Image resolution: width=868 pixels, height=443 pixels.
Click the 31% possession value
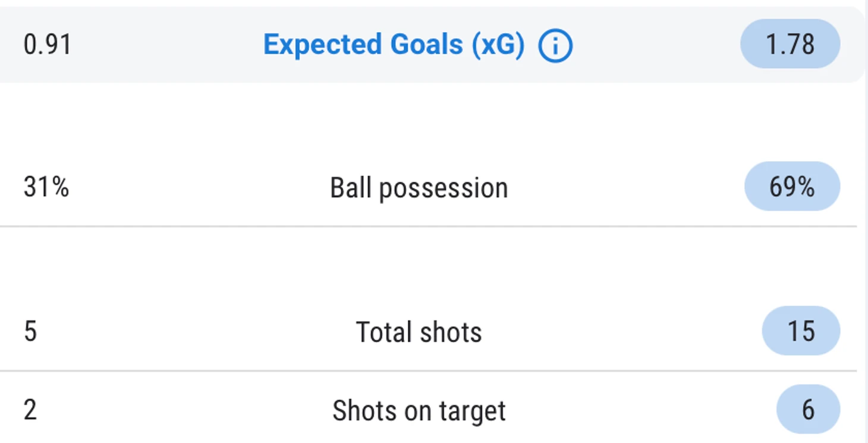46,187
